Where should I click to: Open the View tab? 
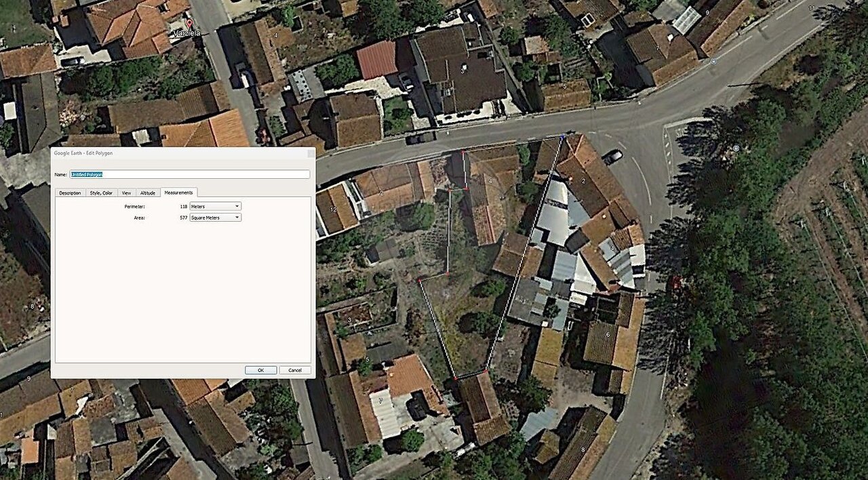(127, 193)
